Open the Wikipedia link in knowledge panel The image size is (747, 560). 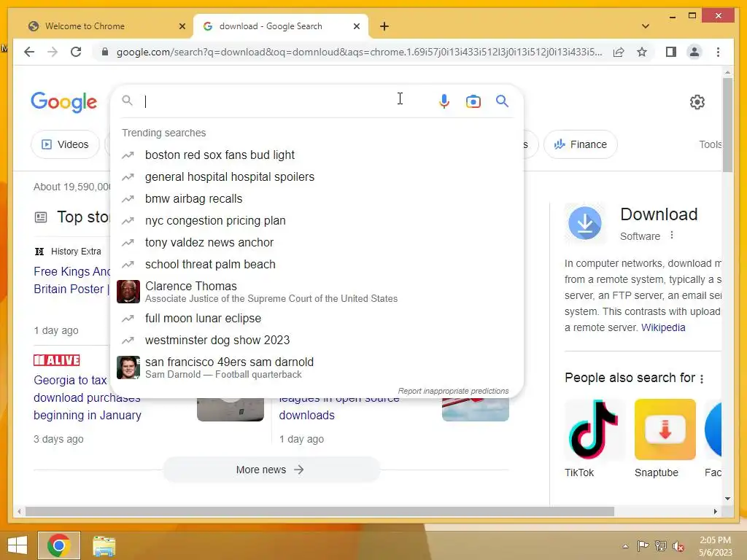coord(663,327)
